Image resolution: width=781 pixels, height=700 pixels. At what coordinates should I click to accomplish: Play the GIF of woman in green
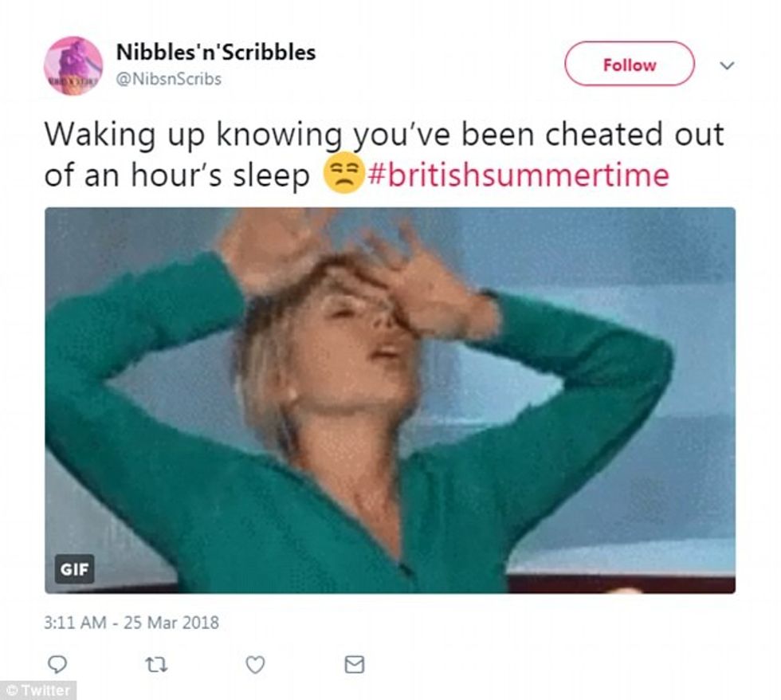(390, 400)
